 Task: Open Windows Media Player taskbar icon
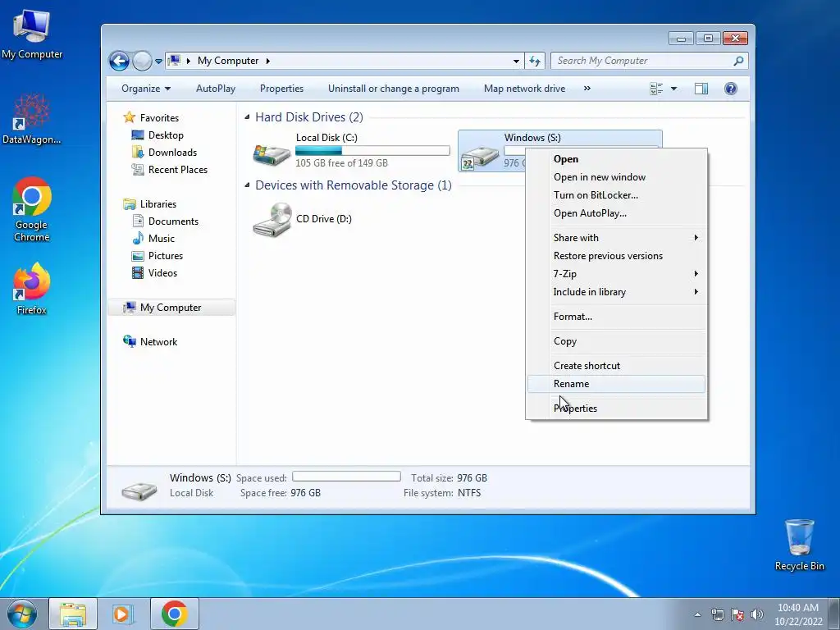point(123,614)
